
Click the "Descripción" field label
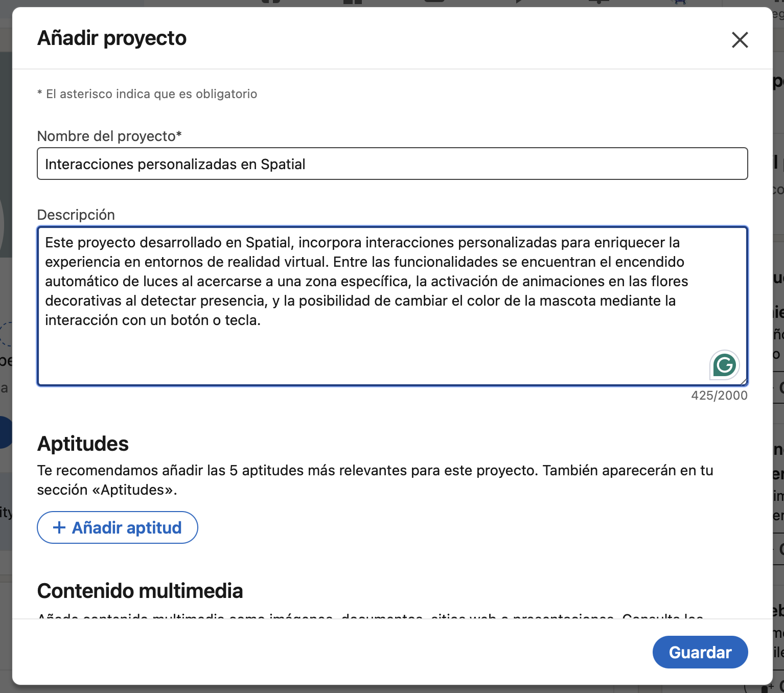coord(76,215)
